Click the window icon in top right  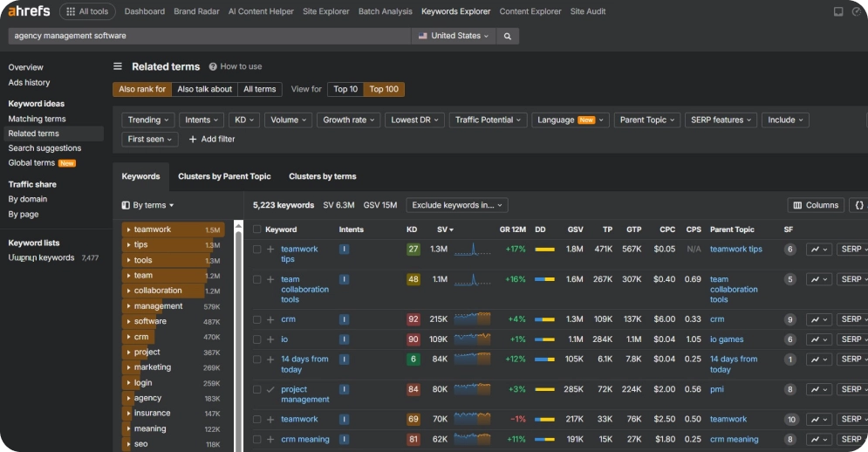(838, 11)
